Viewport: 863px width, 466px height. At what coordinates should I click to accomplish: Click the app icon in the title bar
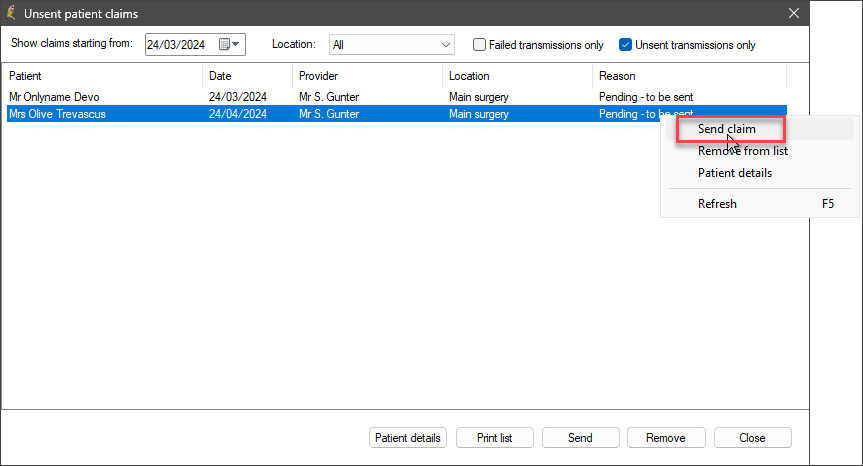point(10,13)
